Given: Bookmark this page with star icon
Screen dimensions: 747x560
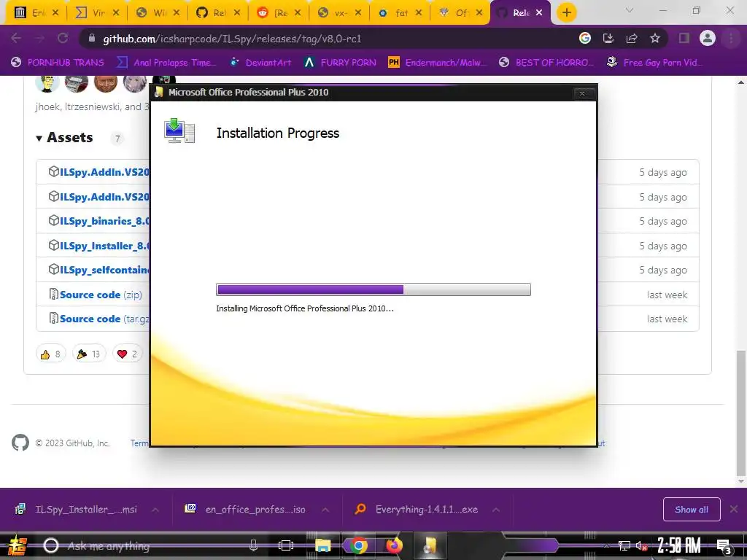Looking at the screenshot, I should [655, 39].
